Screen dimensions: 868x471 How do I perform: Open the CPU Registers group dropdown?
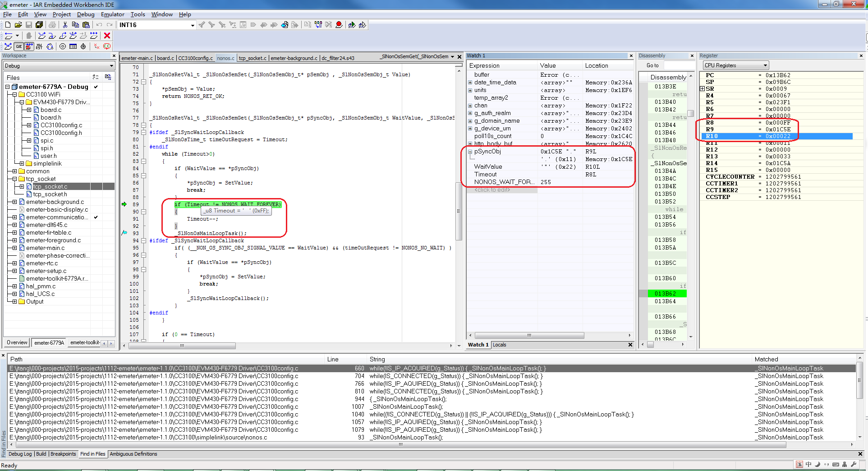pyautogui.click(x=736, y=65)
